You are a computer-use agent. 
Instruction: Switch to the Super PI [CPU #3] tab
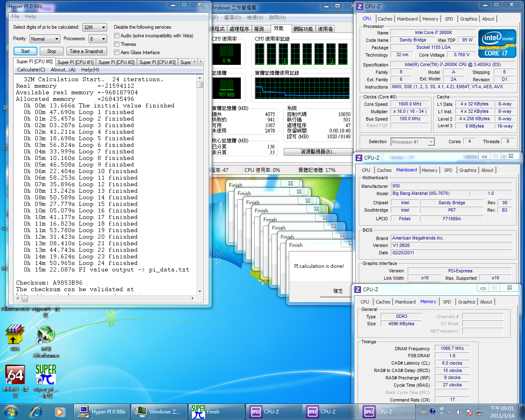point(157,62)
